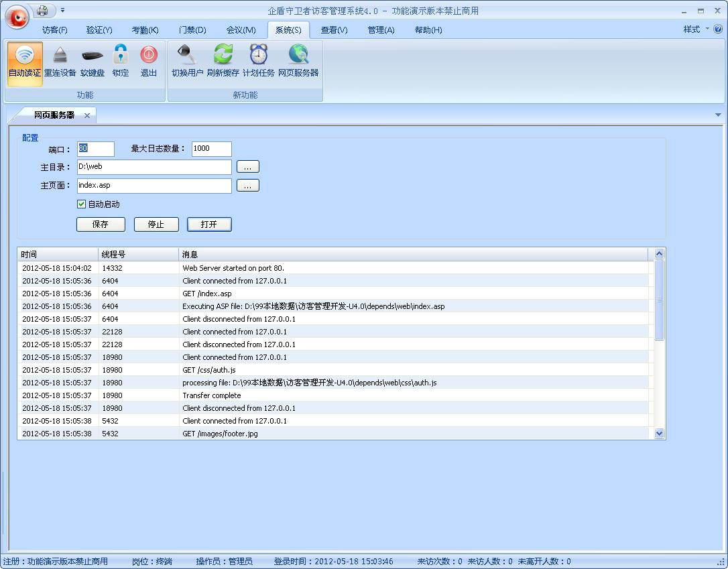This screenshot has width=728, height=569.
Task: Switch to the 门禁(D) ribbon tab
Action: pos(192,30)
